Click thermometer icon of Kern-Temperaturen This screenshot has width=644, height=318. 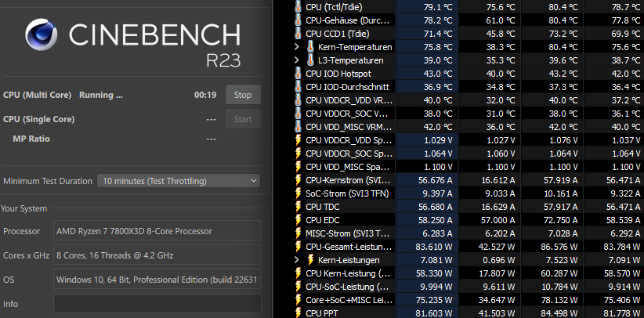pos(310,47)
